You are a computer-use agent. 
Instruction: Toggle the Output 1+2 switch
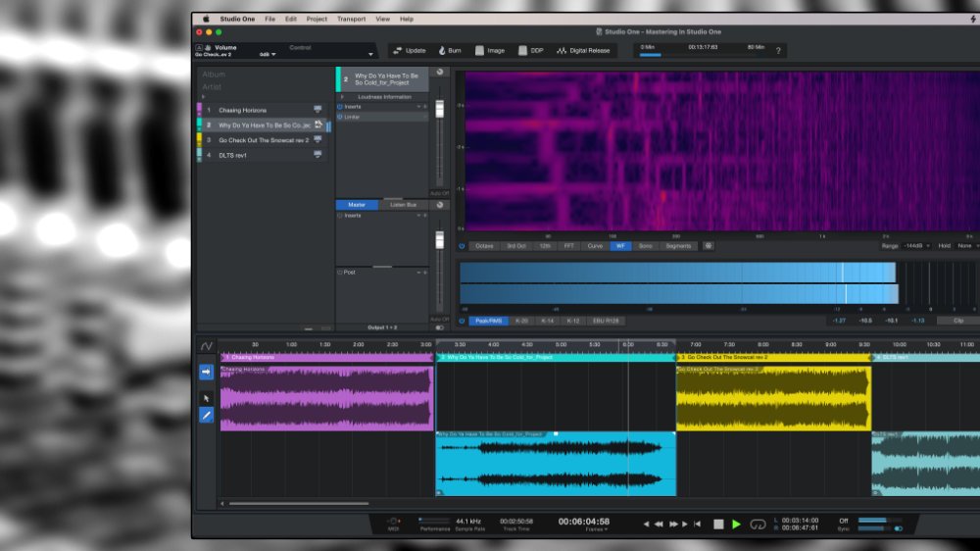439,327
